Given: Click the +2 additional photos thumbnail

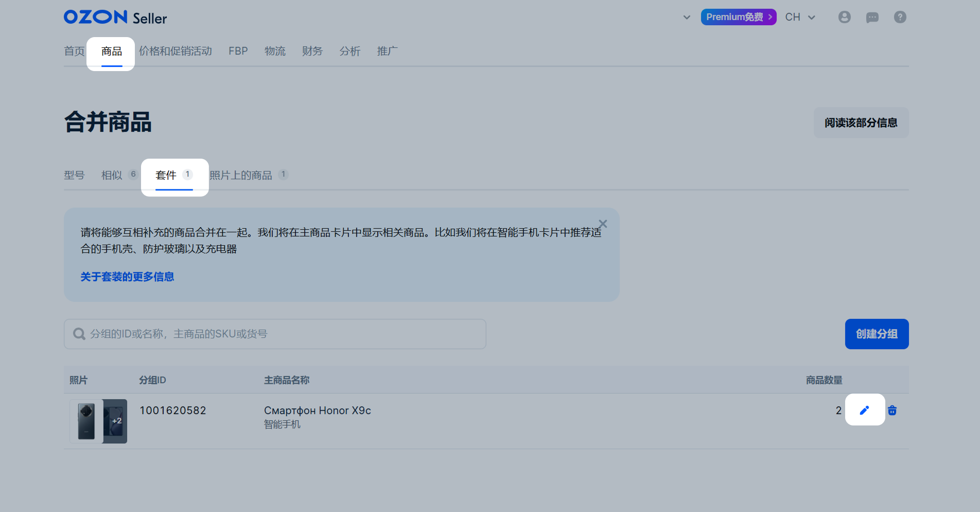Looking at the screenshot, I should point(115,421).
